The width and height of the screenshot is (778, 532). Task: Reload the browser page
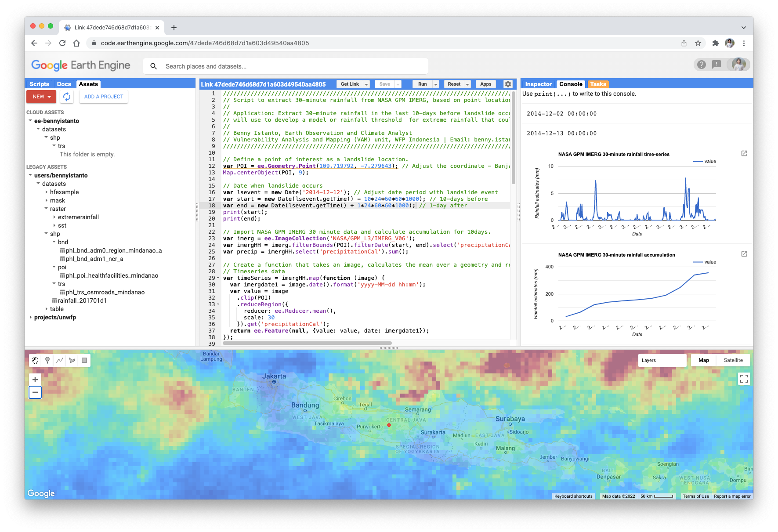pos(62,43)
